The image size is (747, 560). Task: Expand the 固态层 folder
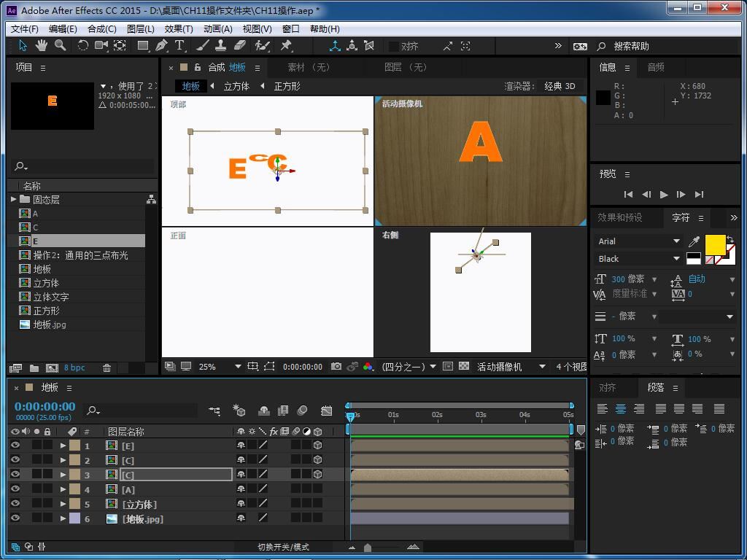[x=13, y=199]
